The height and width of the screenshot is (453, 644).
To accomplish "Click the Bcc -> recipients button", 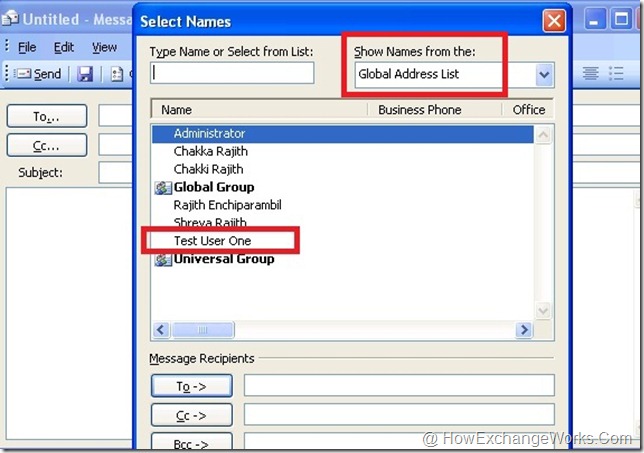I will pyautogui.click(x=192, y=442).
